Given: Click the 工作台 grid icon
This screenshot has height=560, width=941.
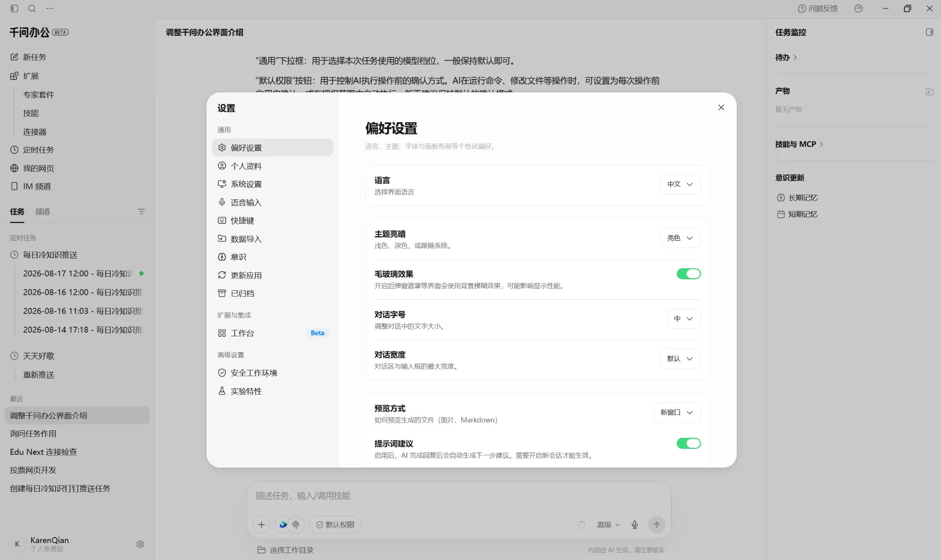Looking at the screenshot, I should tap(222, 333).
